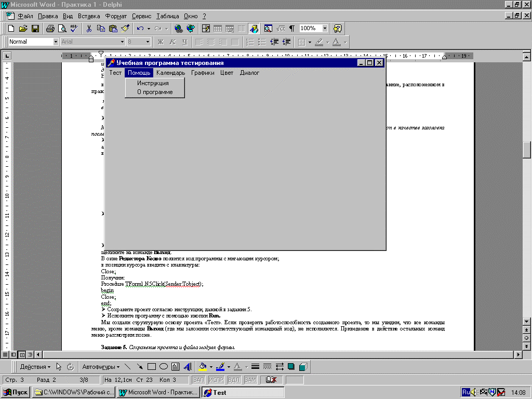Image resolution: width=532 pixels, height=399 pixels.
Task: Insert a hyperlink with the globe icon
Action: point(179,29)
